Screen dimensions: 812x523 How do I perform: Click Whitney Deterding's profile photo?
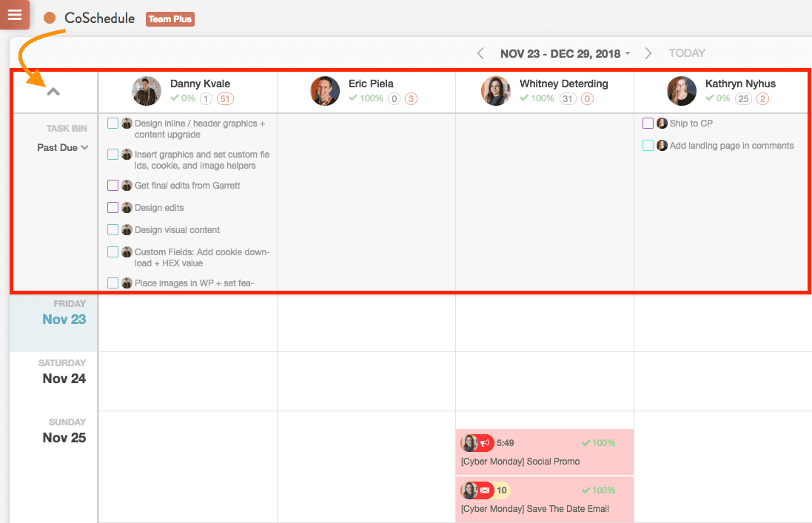click(496, 91)
